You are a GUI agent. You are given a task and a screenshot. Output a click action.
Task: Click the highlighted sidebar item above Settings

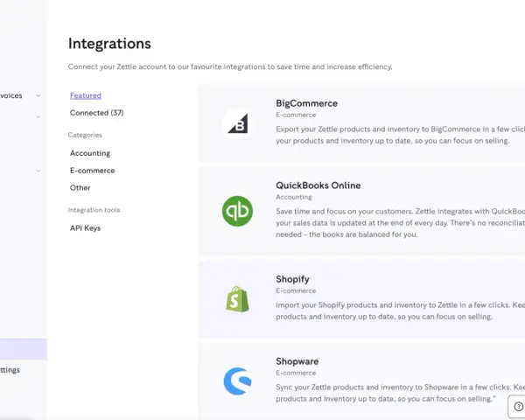[x=23, y=348]
